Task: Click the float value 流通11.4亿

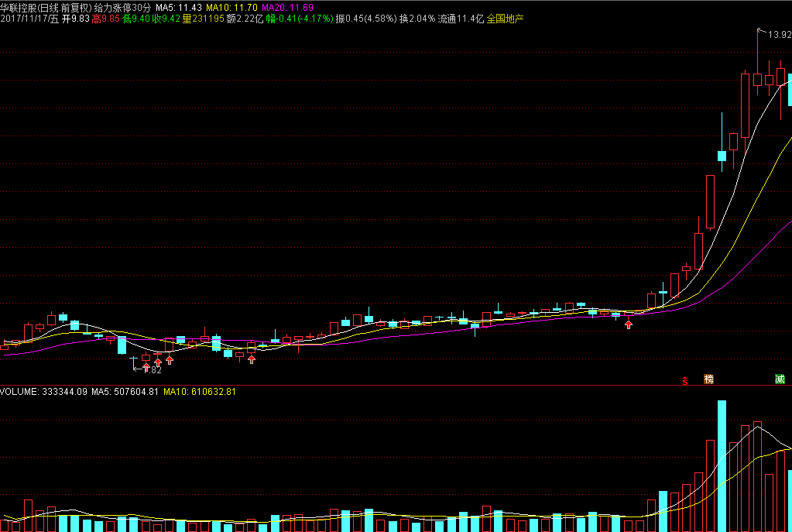Action: [x=461, y=19]
